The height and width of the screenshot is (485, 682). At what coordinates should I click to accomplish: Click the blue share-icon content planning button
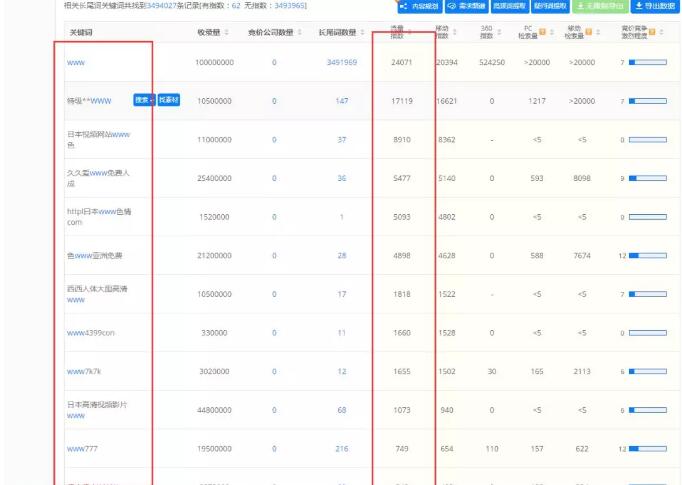pyautogui.click(x=420, y=6)
